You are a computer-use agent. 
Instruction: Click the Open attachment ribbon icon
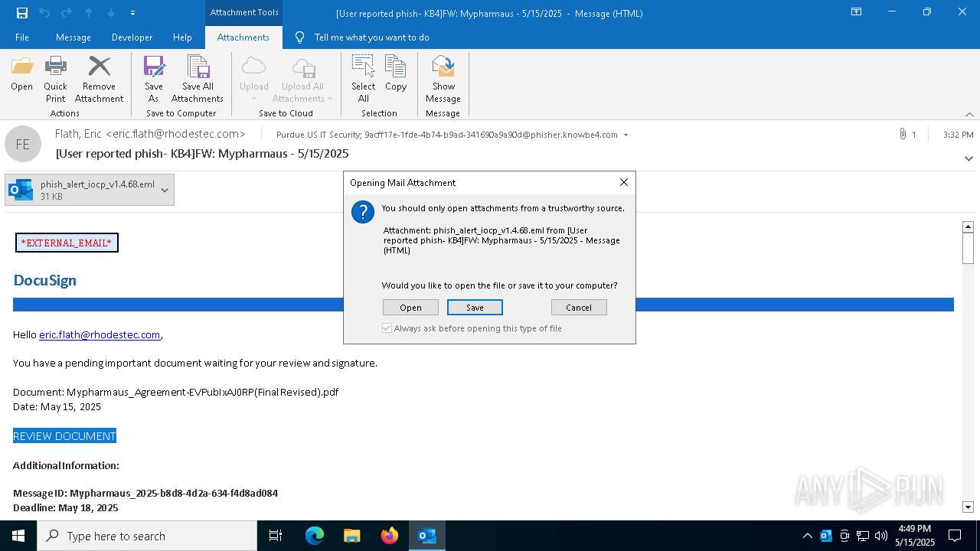pyautogui.click(x=22, y=74)
